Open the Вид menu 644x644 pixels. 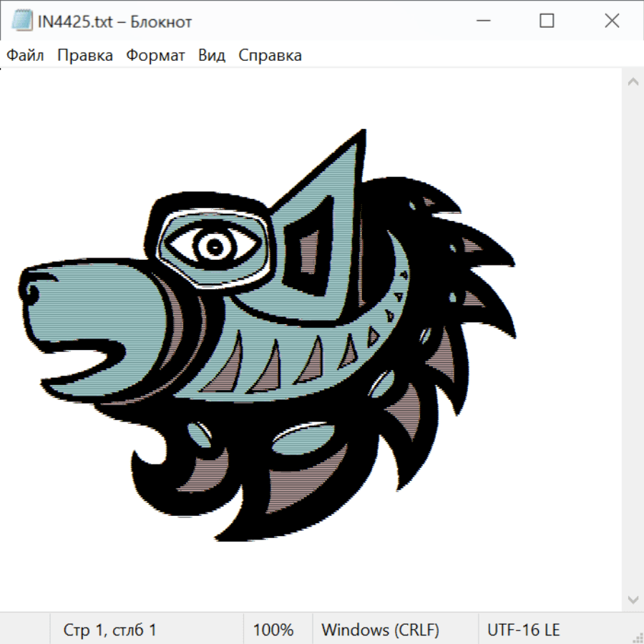click(212, 56)
